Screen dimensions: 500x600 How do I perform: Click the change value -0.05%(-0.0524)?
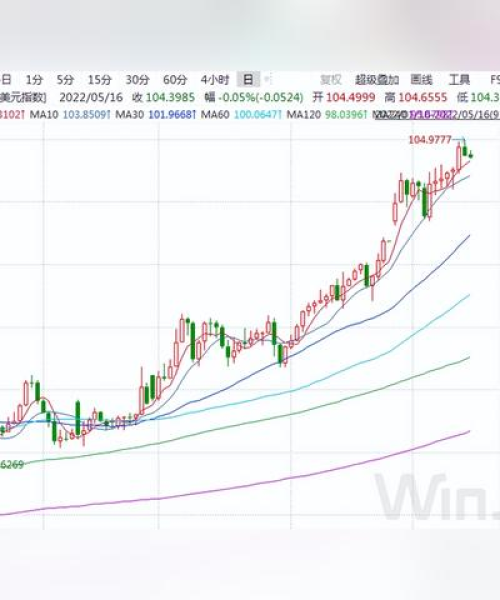[x=261, y=97]
